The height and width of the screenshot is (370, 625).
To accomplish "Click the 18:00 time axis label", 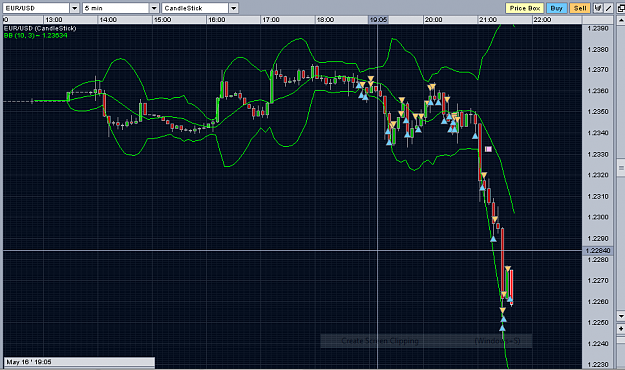I will click(x=325, y=20).
